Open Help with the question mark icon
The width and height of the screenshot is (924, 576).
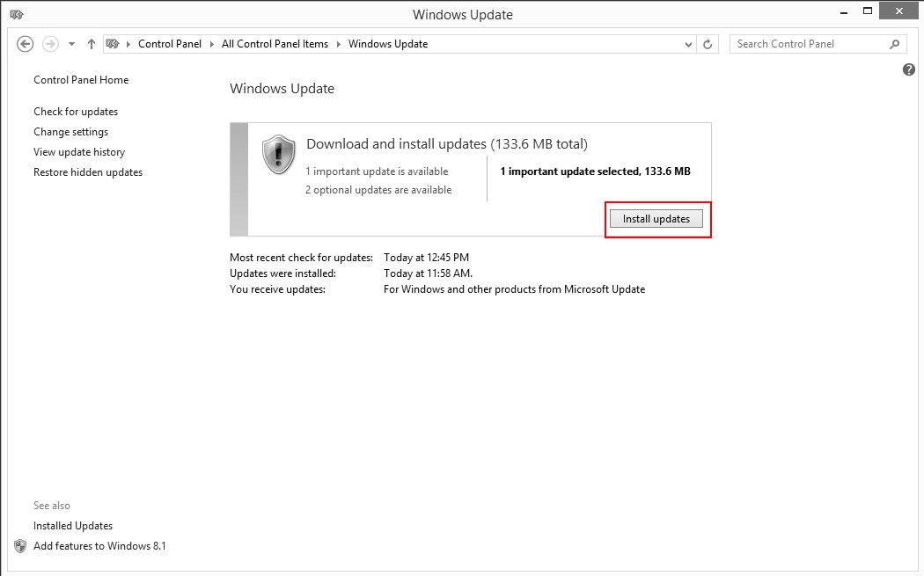[x=909, y=69]
